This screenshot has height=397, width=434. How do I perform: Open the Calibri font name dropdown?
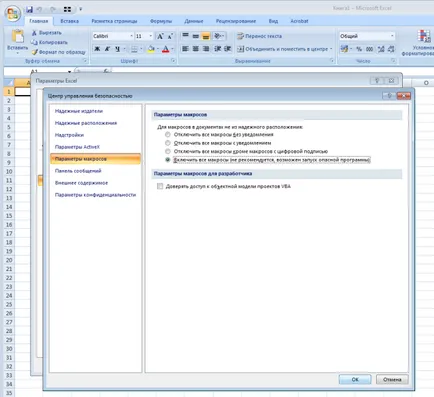[131, 36]
